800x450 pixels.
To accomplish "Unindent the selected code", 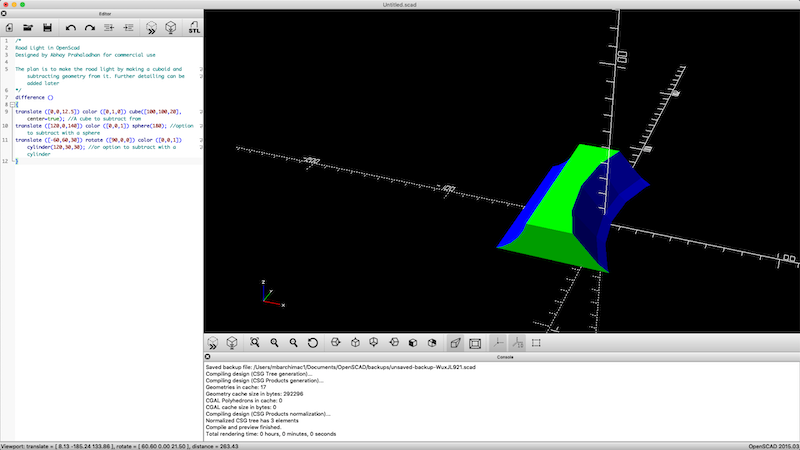I will [109, 28].
